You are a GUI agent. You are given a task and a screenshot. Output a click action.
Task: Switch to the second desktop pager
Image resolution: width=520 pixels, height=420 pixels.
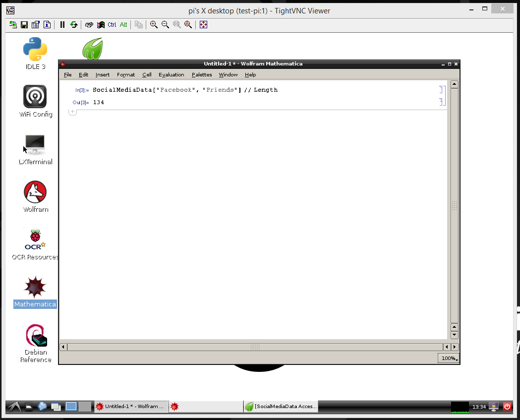85,407
